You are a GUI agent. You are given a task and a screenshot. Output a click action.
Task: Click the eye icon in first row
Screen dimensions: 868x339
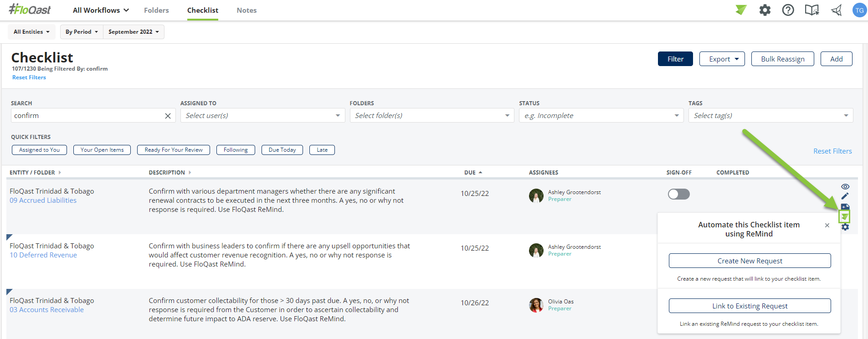click(845, 187)
